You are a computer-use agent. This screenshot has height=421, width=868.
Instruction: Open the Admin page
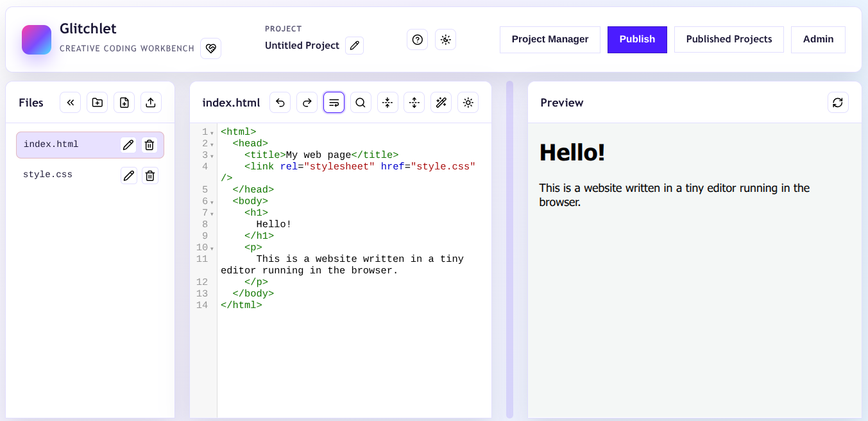click(818, 39)
